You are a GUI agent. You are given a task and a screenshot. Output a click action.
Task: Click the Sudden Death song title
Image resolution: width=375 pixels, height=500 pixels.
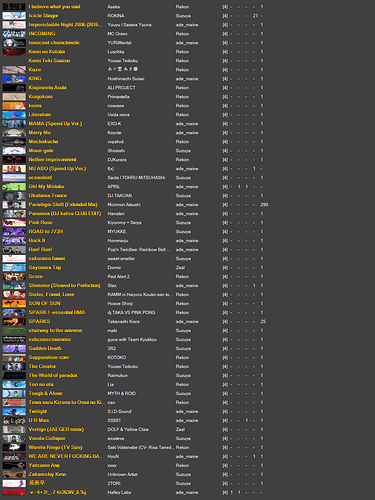[x=45, y=349]
